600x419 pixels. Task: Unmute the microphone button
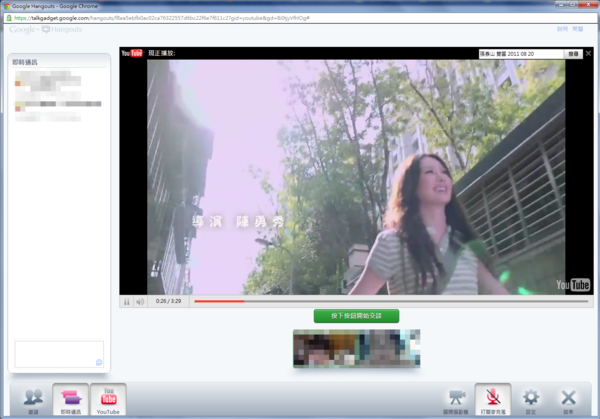coord(493,398)
